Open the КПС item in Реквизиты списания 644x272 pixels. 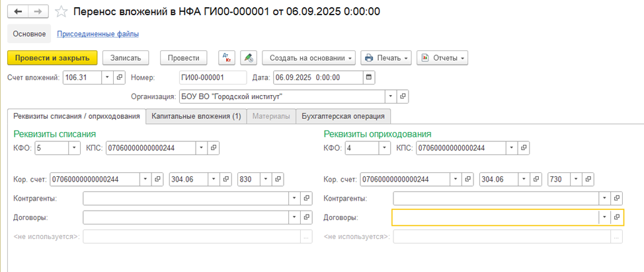tap(214, 148)
